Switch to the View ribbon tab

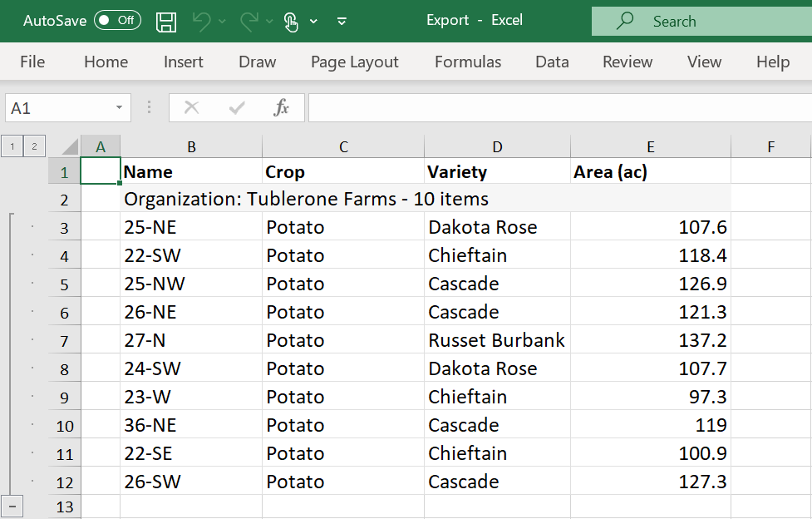704,62
